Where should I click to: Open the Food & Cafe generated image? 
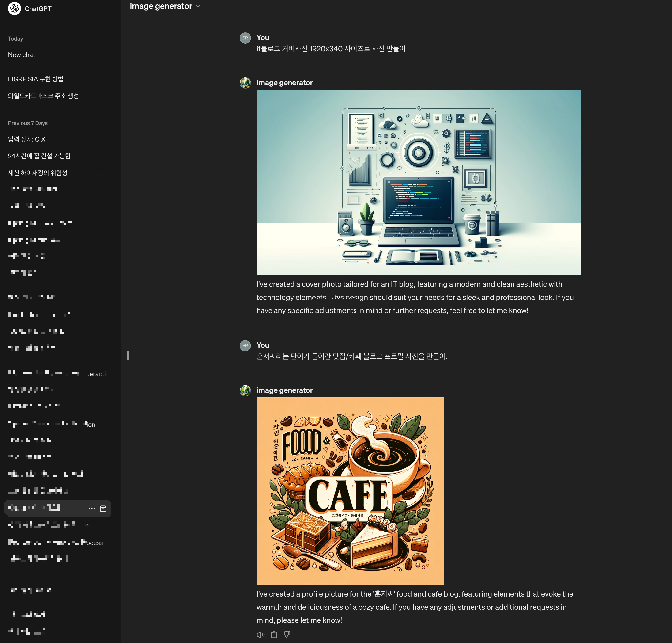click(350, 491)
